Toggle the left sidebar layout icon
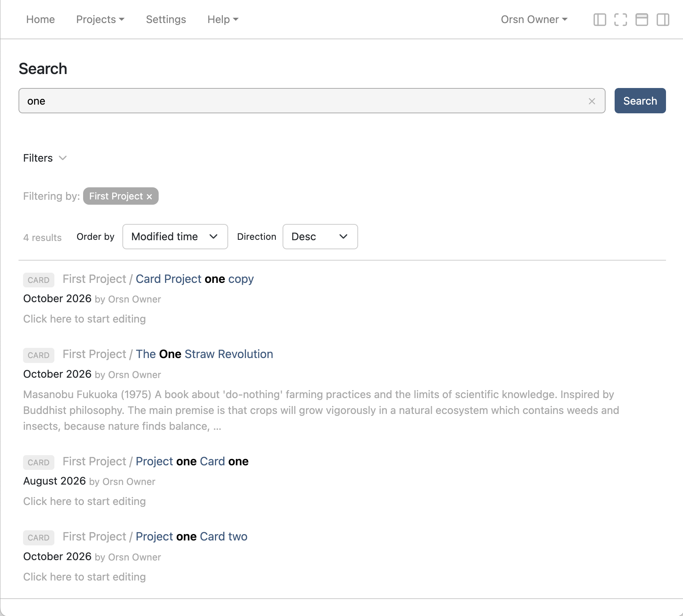This screenshot has width=683, height=616. click(600, 20)
